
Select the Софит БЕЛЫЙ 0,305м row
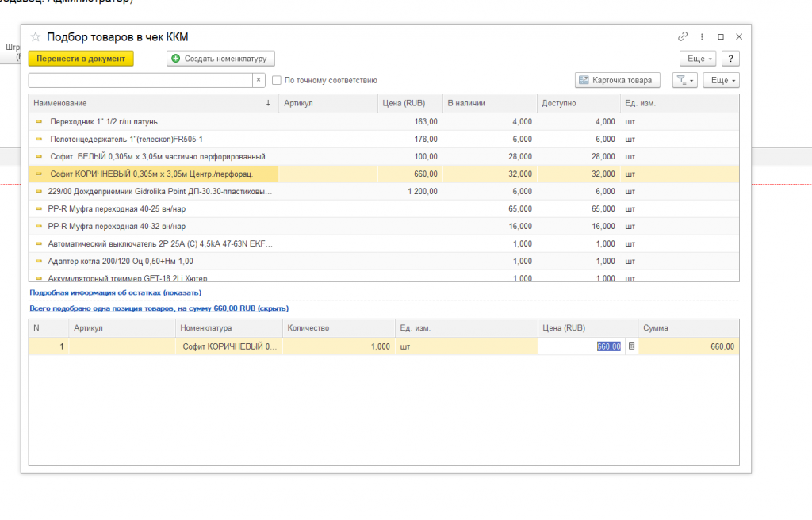coord(157,156)
